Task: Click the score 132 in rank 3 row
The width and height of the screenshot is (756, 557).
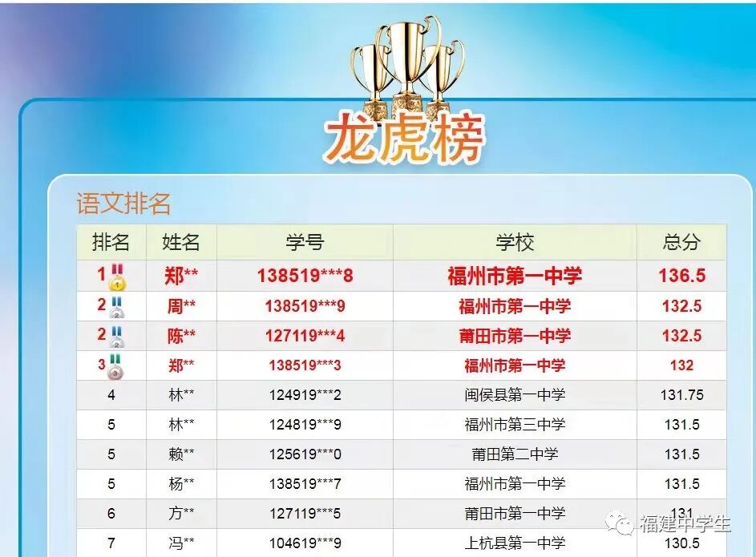Action: click(681, 365)
